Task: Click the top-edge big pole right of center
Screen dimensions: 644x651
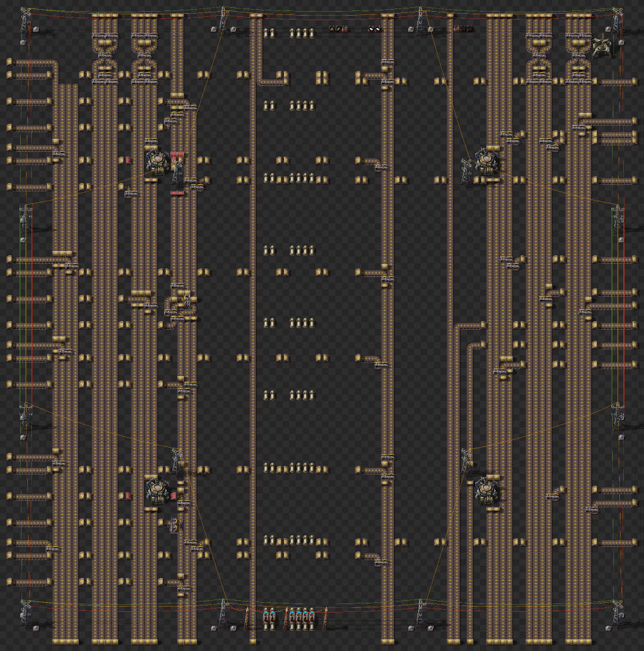Action: [x=421, y=19]
